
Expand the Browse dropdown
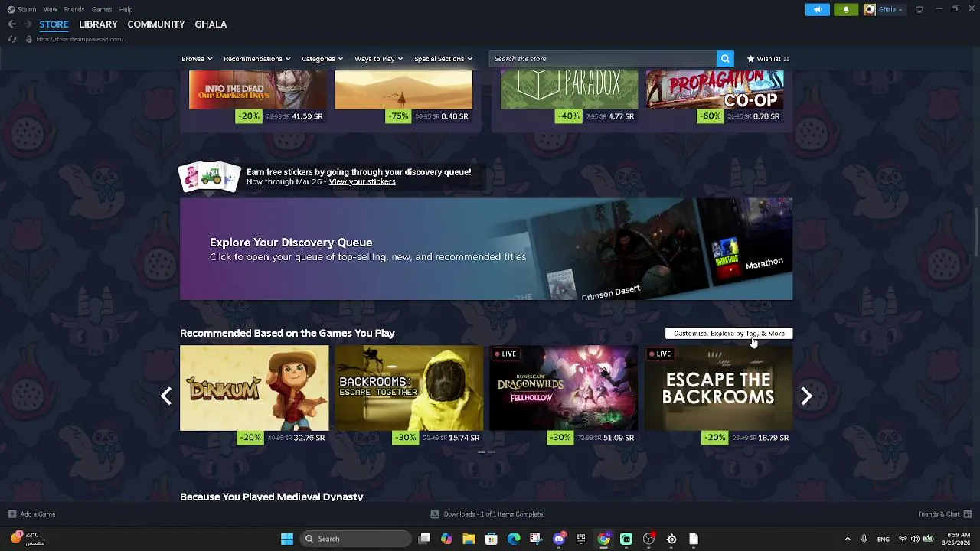point(197,59)
